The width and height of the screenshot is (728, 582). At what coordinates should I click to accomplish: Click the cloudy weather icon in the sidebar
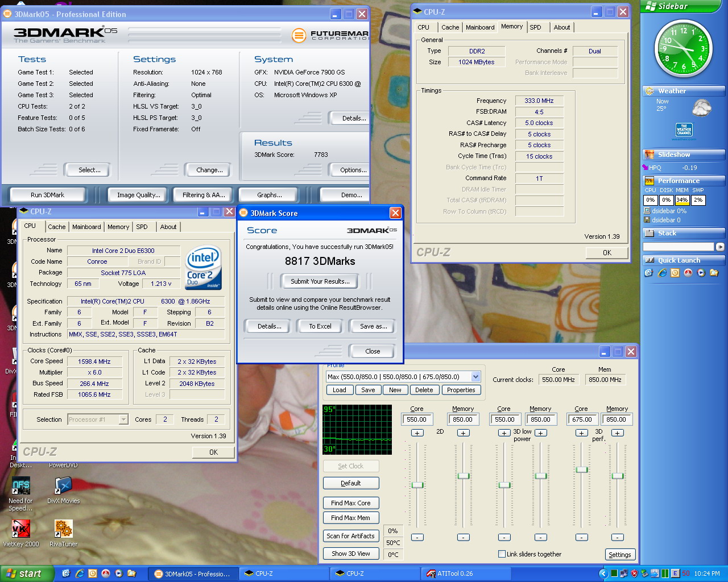pos(702,107)
